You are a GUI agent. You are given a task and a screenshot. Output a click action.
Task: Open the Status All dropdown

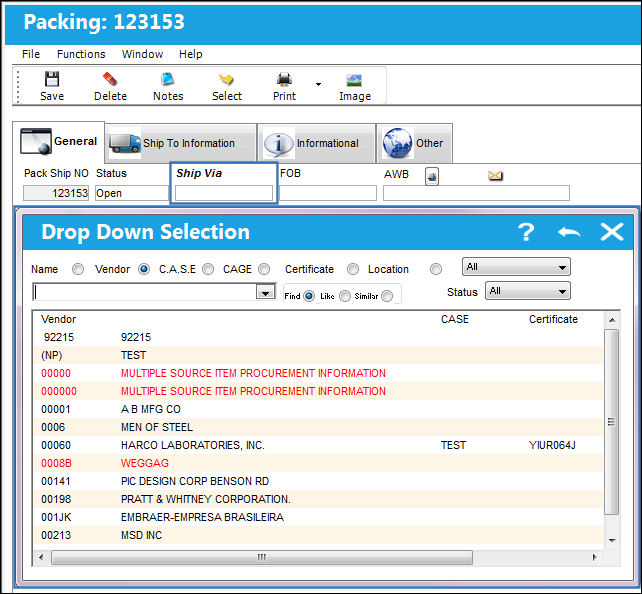(x=527, y=291)
